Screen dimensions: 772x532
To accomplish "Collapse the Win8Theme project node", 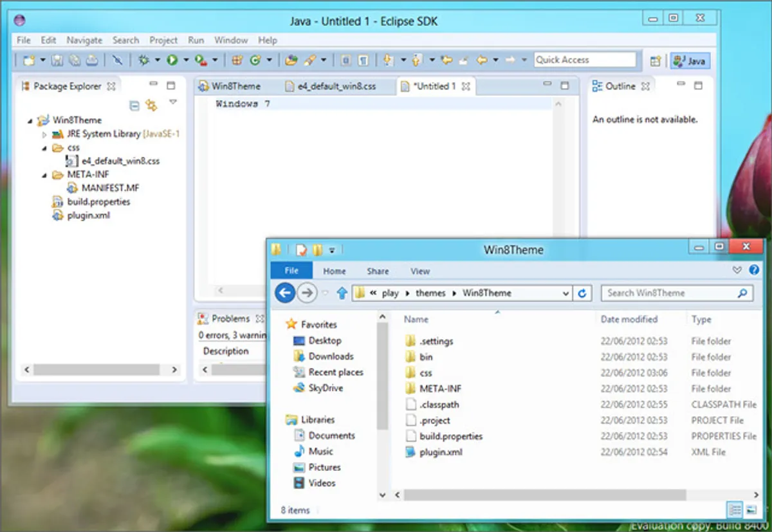I will [30, 120].
